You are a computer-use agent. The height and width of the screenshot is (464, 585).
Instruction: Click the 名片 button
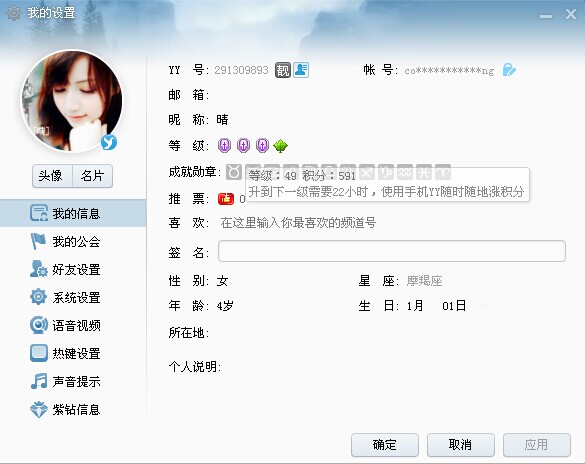[x=92, y=176]
